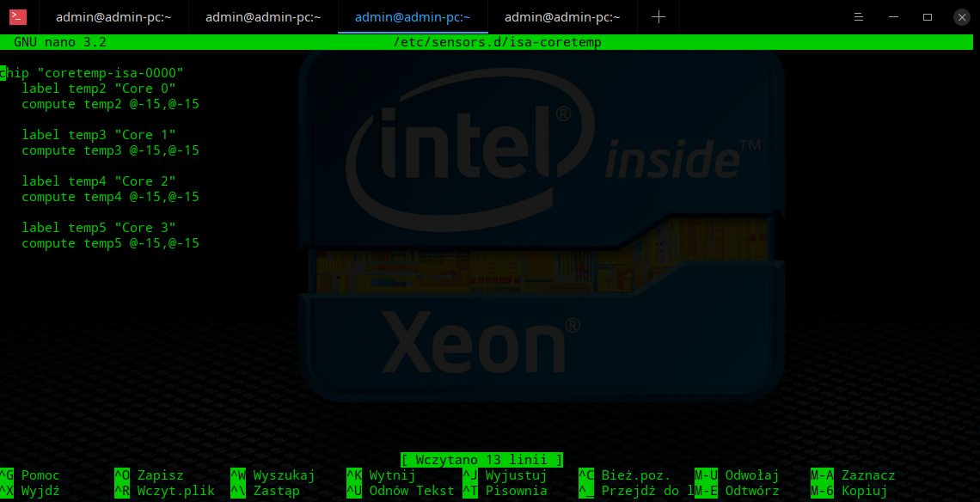The image size is (980, 502).
Task: Click the ^T Pisownia spelling shortcut
Action: click(505, 491)
